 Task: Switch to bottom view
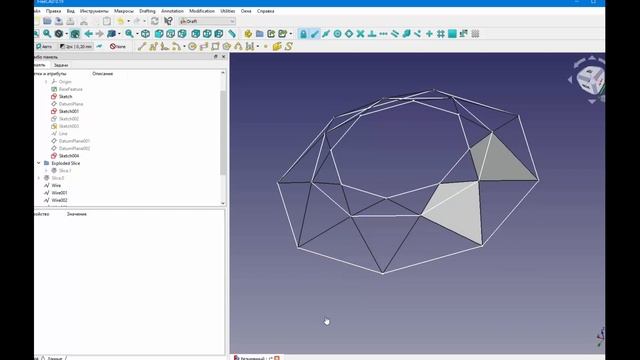[x=207, y=33]
